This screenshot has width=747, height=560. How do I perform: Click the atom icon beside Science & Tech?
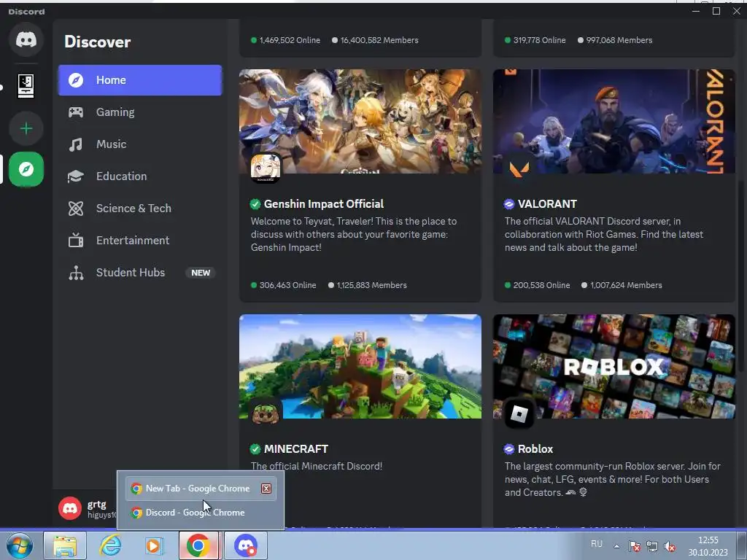point(76,208)
